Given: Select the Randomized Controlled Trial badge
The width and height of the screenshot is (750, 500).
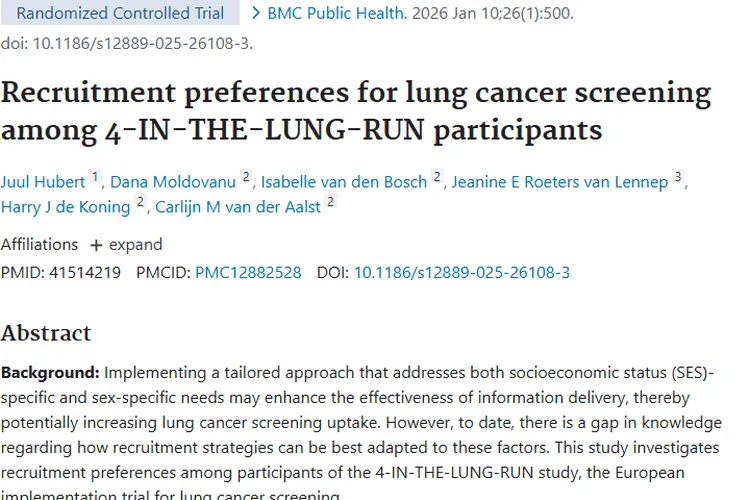Looking at the screenshot, I should coord(120,14).
